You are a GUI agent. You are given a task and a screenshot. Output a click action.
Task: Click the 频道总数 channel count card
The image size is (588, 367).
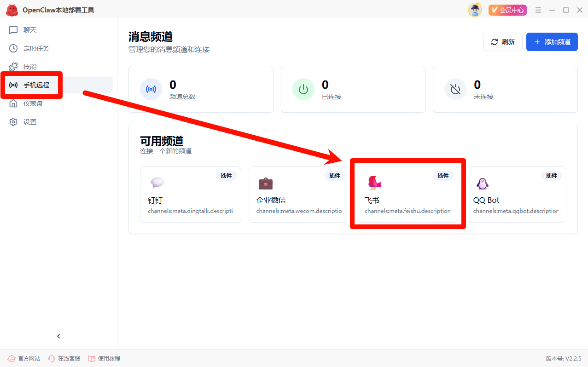click(201, 89)
